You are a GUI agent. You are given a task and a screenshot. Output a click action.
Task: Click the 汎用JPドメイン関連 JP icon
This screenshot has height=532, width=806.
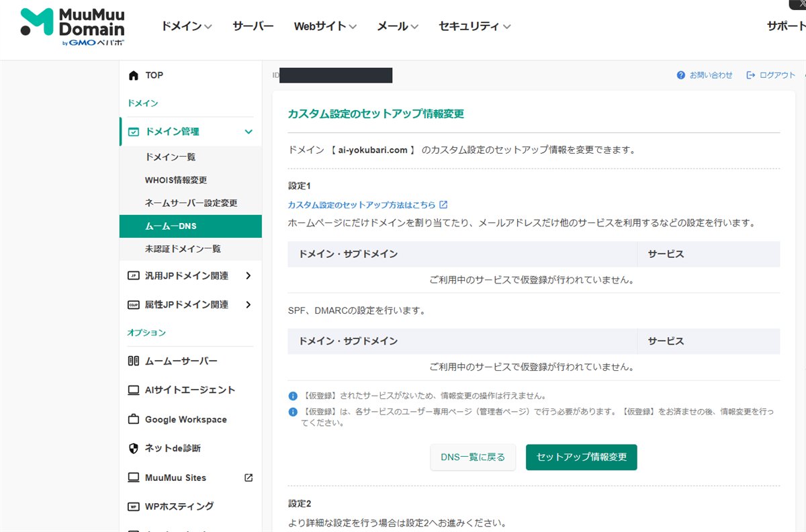pos(133,275)
